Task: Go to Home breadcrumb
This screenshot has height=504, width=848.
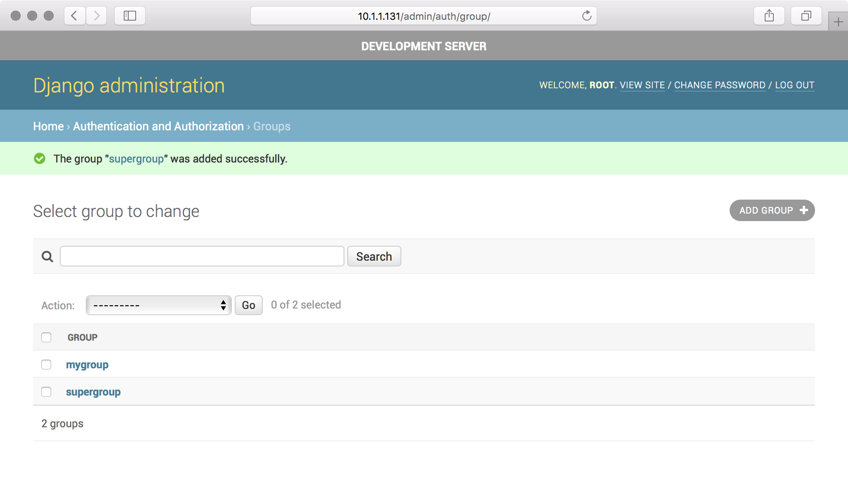Action: tap(48, 126)
